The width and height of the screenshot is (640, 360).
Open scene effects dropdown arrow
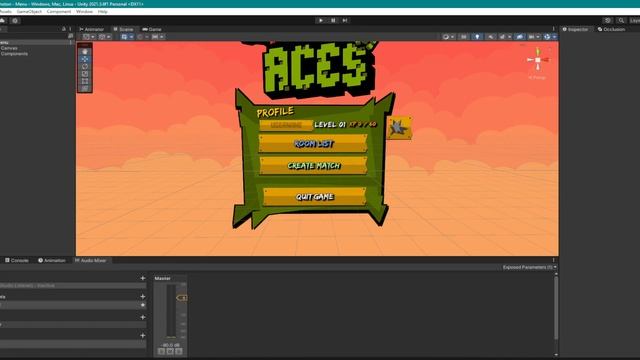tap(509, 37)
